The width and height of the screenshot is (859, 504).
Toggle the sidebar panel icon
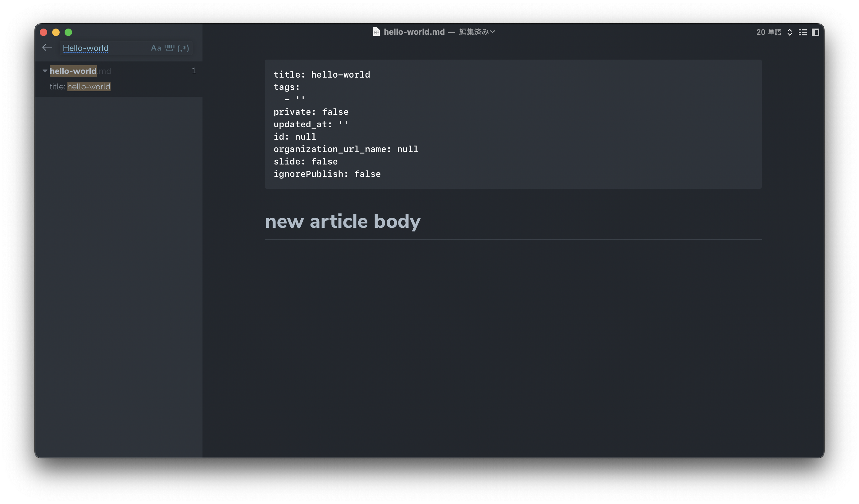[x=816, y=32]
